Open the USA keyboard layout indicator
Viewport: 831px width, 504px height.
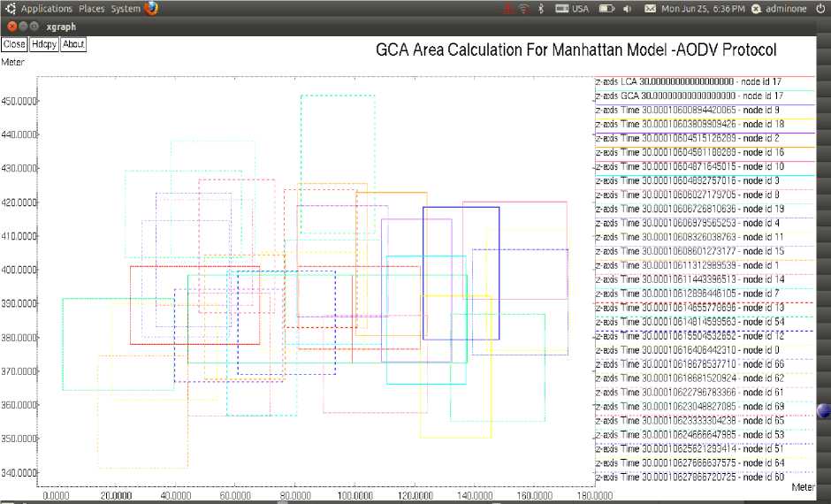[x=572, y=9]
